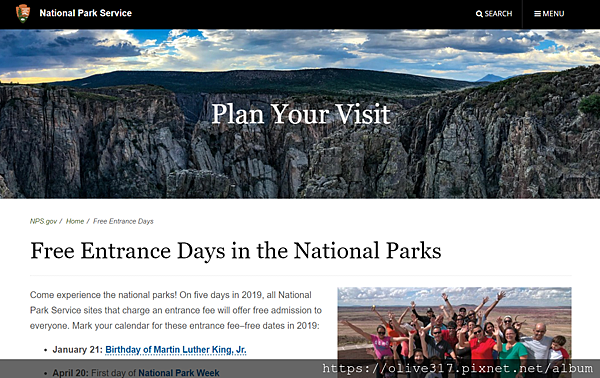The image size is (600, 378).
Task: Click the olive317.pixnet.net watermark URL
Action: point(457,368)
